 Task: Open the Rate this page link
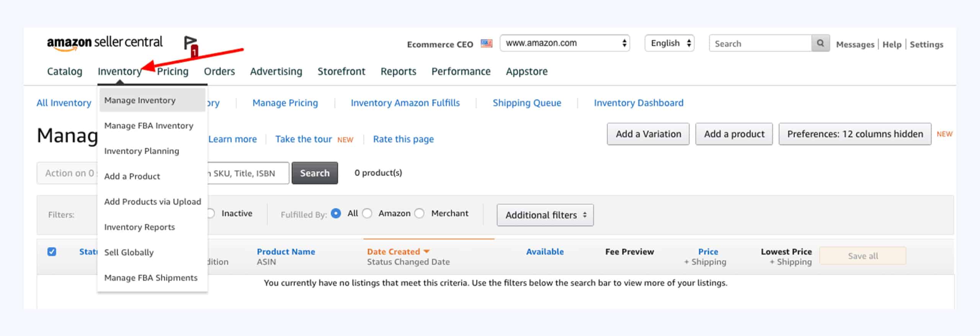(403, 139)
